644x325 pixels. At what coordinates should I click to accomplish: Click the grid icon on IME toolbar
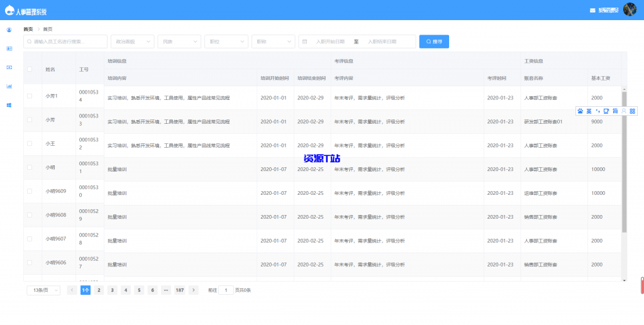coord(632,111)
